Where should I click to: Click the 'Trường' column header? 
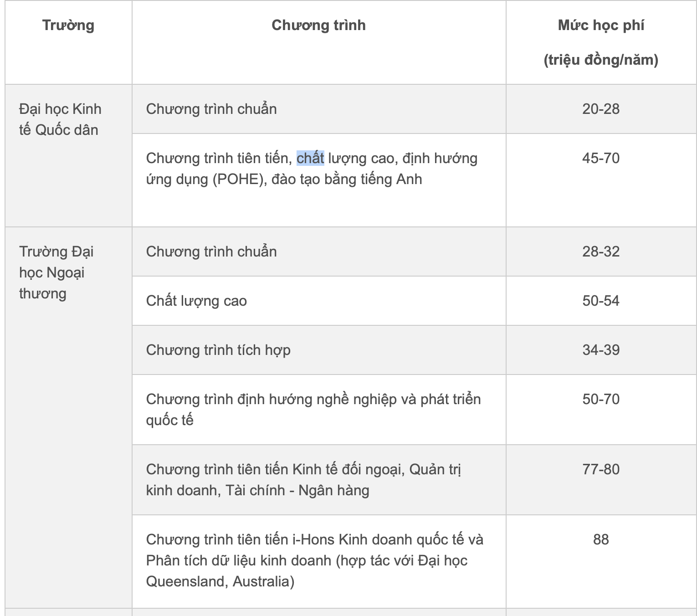coord(68,25)
